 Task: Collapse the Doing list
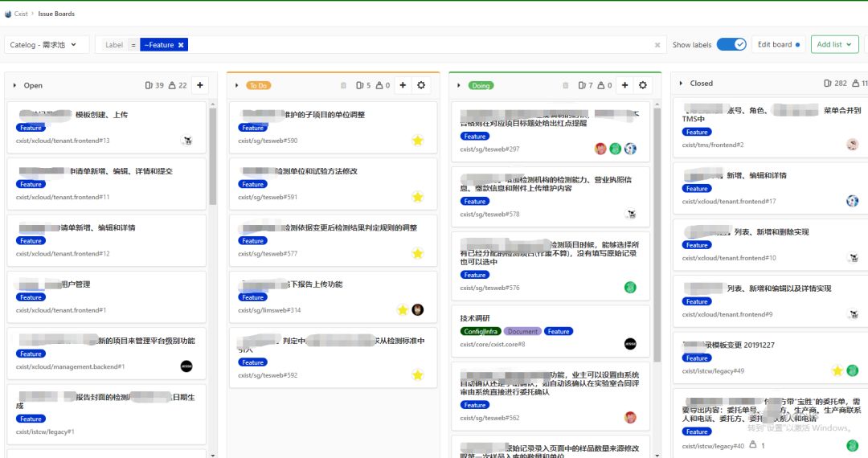click(x=458, y=86)
